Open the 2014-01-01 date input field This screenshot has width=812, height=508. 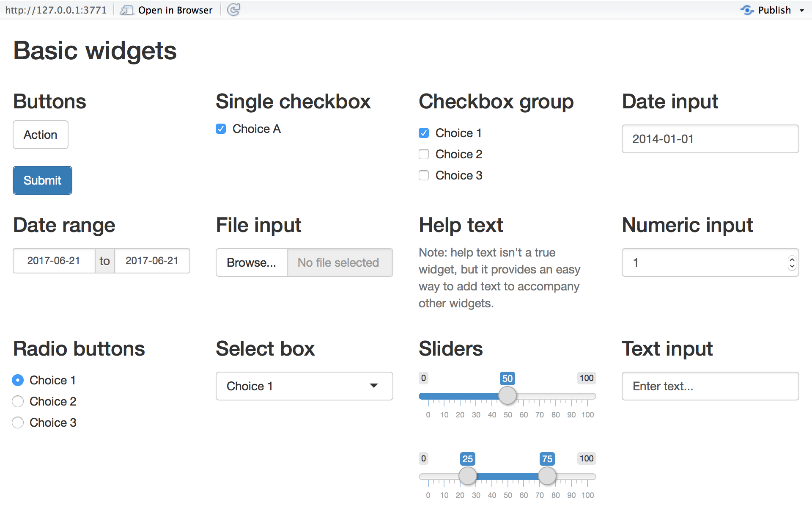coord(710,139)
